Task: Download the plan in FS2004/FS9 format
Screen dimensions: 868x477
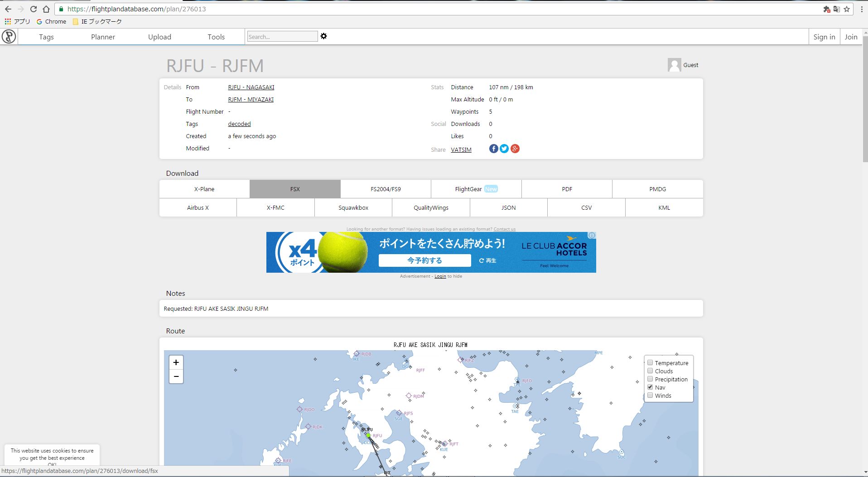Action: point(386,189)
